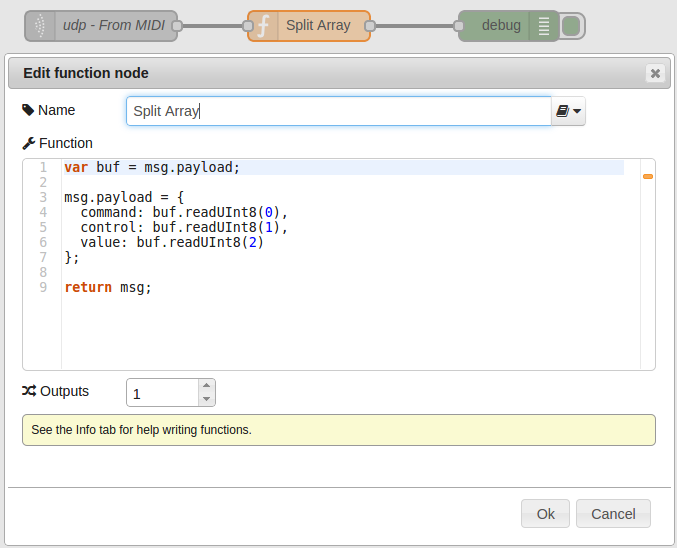Click the shuffle icon beside Outputs
The width and height of the screenshot is (677, 548).
28,391
